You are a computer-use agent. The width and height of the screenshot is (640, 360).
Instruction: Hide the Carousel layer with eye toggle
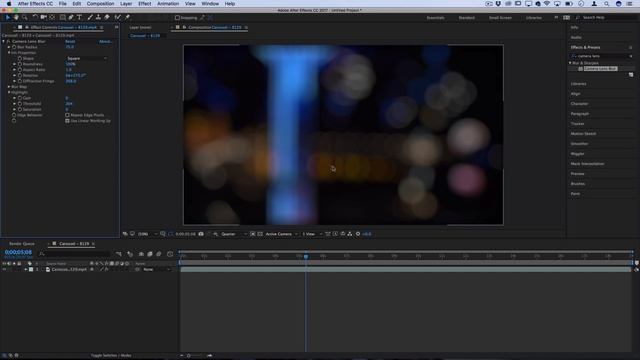(4, 269)
